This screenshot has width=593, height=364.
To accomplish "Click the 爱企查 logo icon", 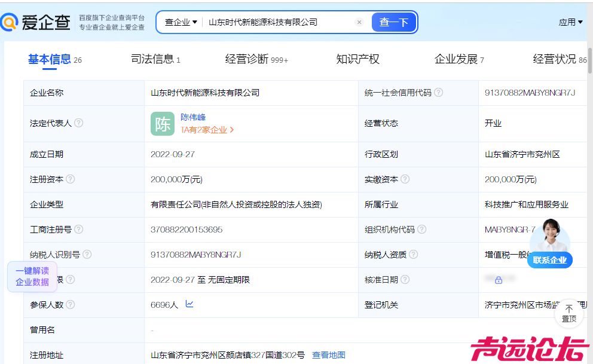I will coord(10,22).
